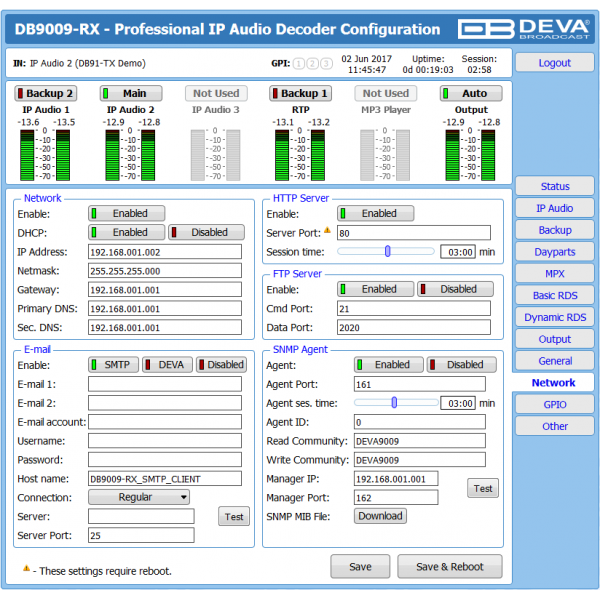Click the Netmask field

[165, 271]
